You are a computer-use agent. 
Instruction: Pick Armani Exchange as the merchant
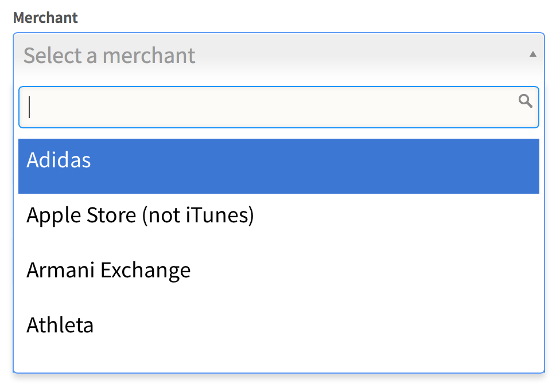click(x=108, y=270)
